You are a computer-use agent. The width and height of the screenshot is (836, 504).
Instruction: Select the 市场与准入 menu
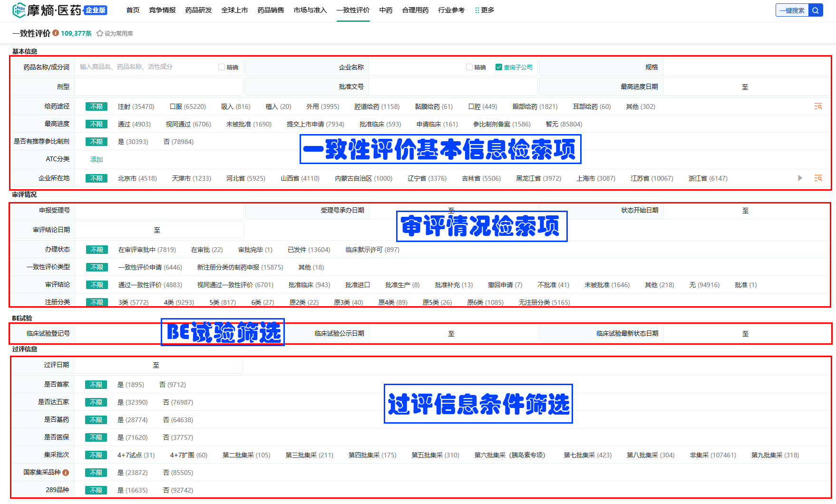click(x=310, y=10)
